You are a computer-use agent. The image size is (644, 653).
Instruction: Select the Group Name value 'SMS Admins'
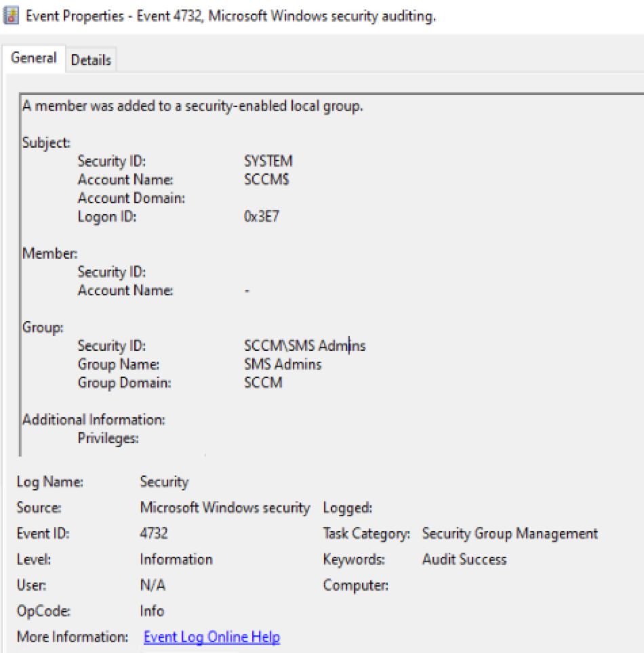283,364
